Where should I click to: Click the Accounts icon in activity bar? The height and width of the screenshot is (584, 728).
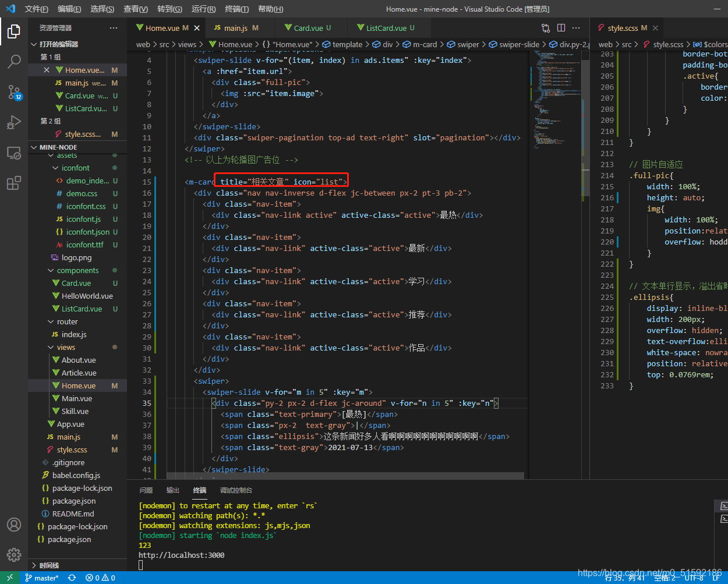tap(14, 525)
